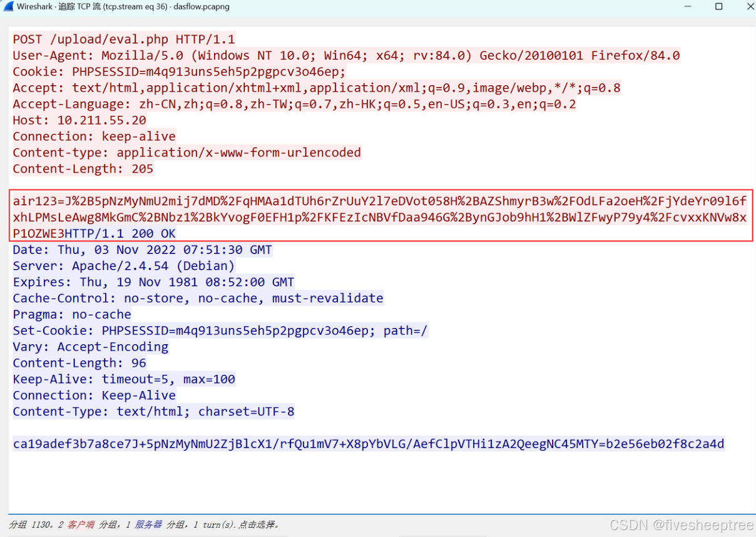Click the Content-type: application/x-www-form-urlencoded line
Screen dimensions: 756x537
[187, 153]
